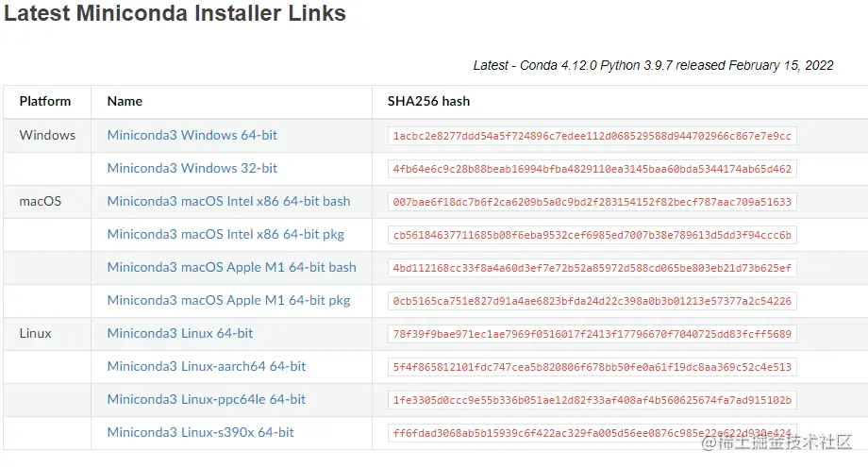Select the Apple M1 pkg hash starting 0cb5165c
The height and width of the screenshot is (467, 868).
tap(593, 301)
